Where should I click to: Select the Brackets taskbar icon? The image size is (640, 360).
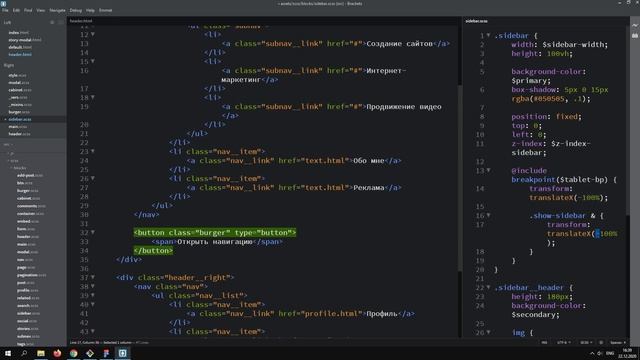click(x=122, y=353)
